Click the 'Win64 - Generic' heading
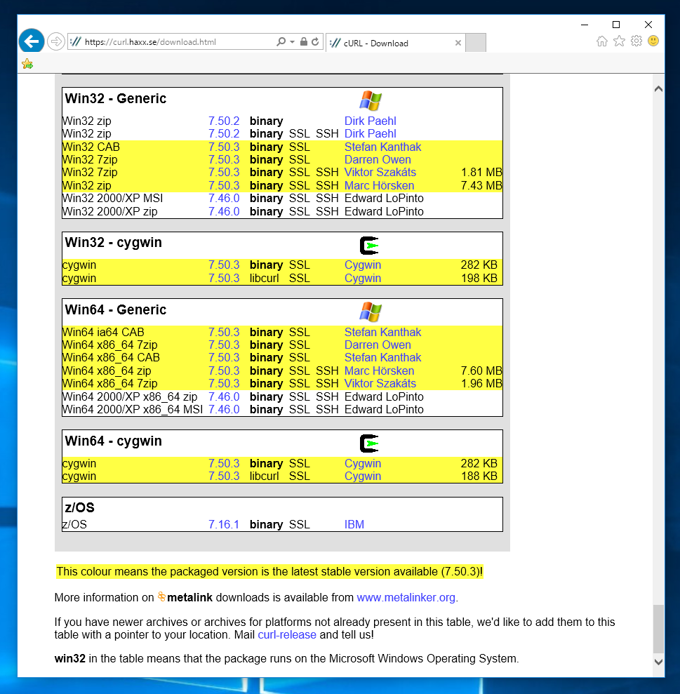Image resolution: width=680 pixels, height=694 pixels. 116,310
